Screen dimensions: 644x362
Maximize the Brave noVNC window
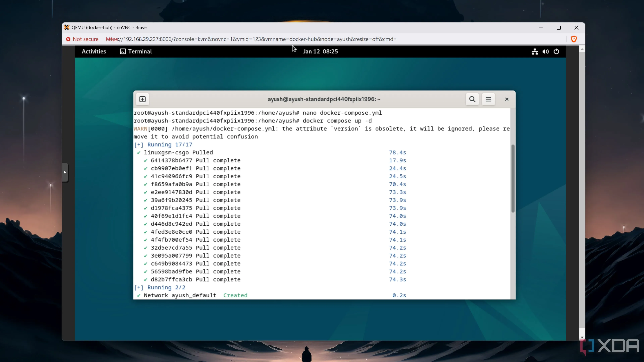click(558, 28)
